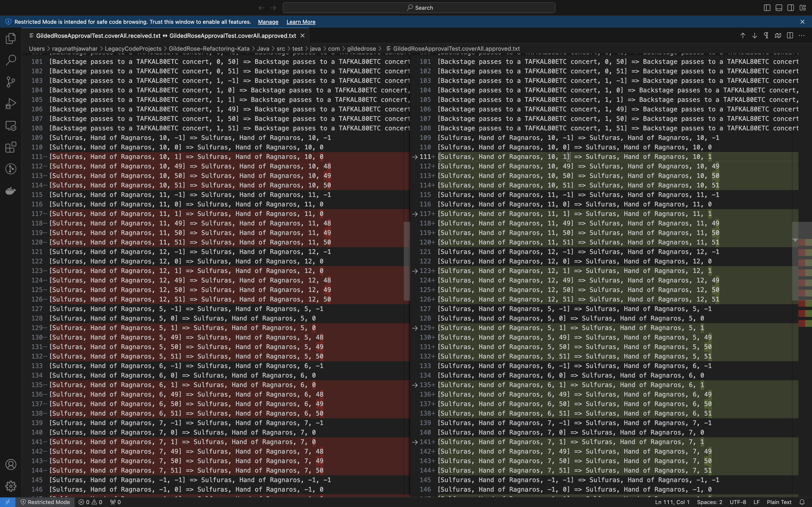
Task: Click the Manage link in banner
Action: tap(268, 22)
